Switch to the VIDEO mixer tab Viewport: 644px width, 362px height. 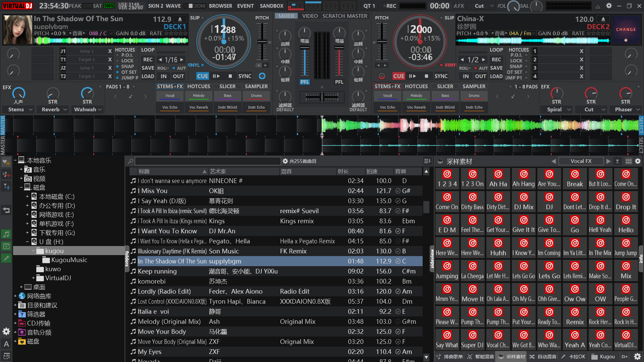click(310, 16)
